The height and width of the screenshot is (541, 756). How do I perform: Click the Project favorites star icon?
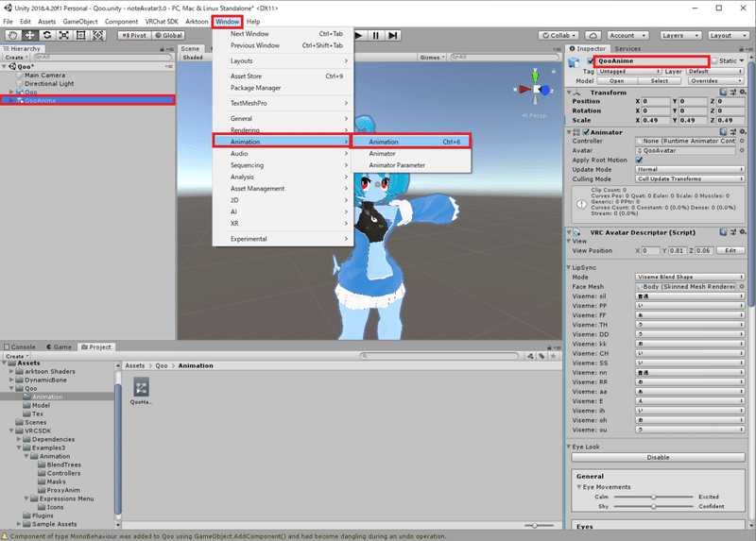(x=554, y=356)
